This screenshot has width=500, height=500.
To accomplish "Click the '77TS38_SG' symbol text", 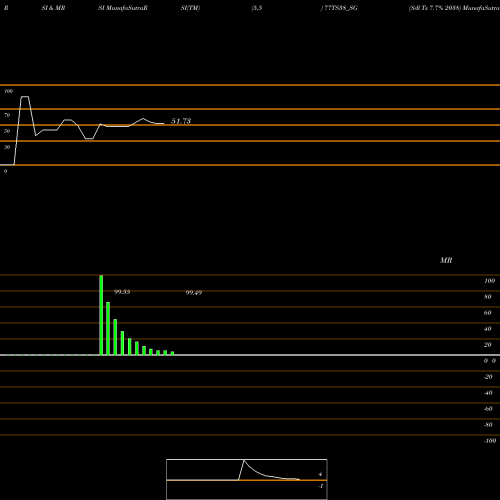I will [x=341, y=8].
